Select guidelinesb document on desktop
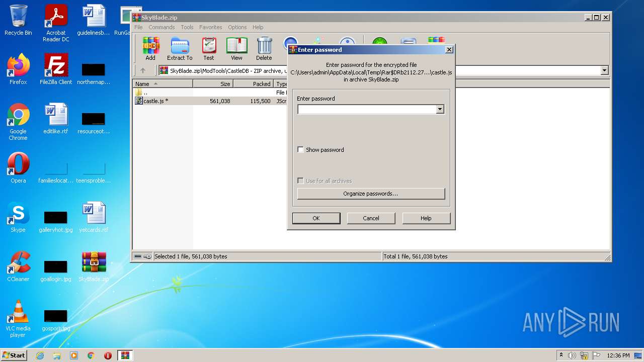The height and width of the screenshot is (362, 644). pyautogui.click(x=94, y=20)
